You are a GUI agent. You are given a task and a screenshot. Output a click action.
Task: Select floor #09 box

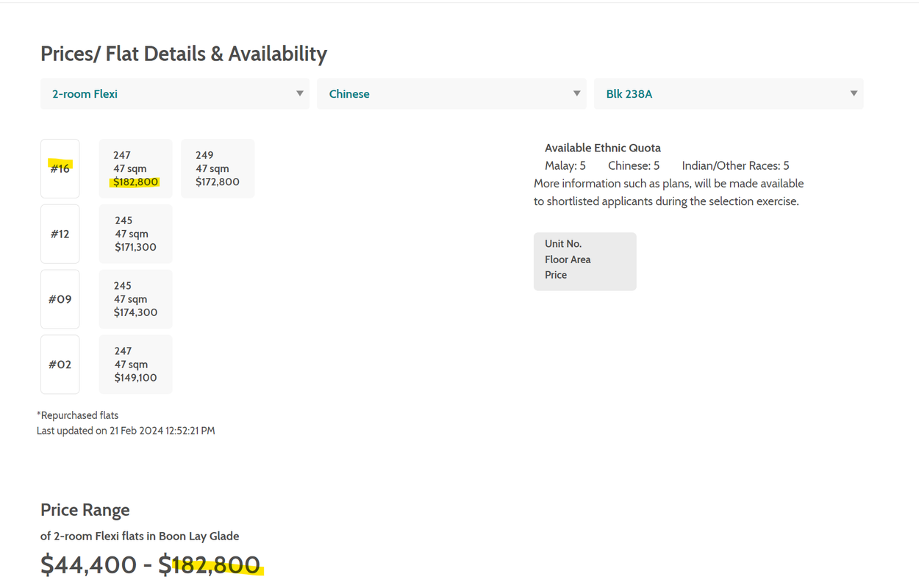coord(60,299)
